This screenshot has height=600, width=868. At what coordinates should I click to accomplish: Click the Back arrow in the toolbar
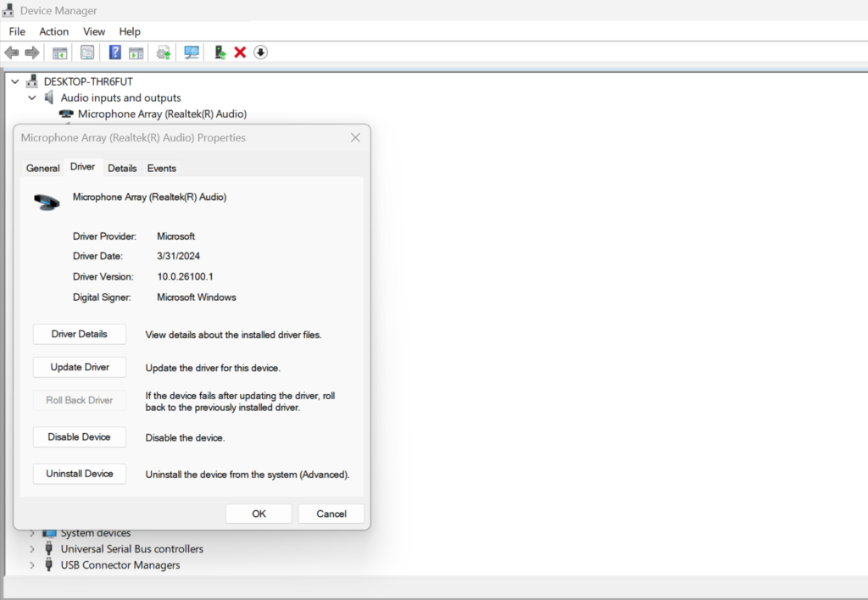(12, 53)
